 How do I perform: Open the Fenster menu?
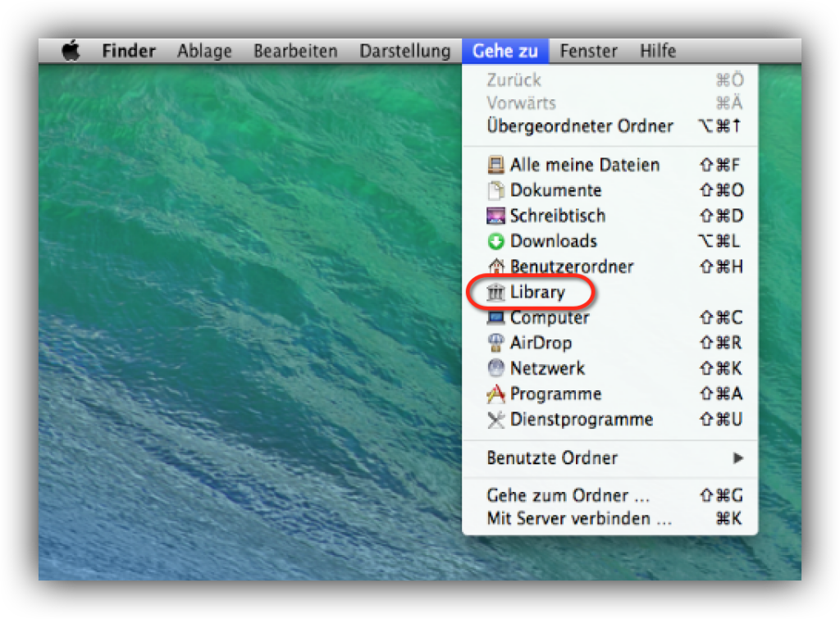(x=588, y=51)
